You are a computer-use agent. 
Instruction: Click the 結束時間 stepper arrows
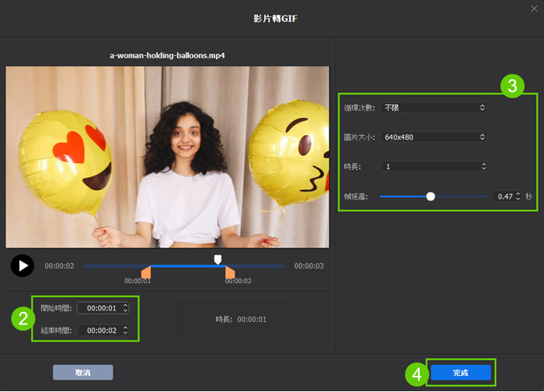point(126,331)
